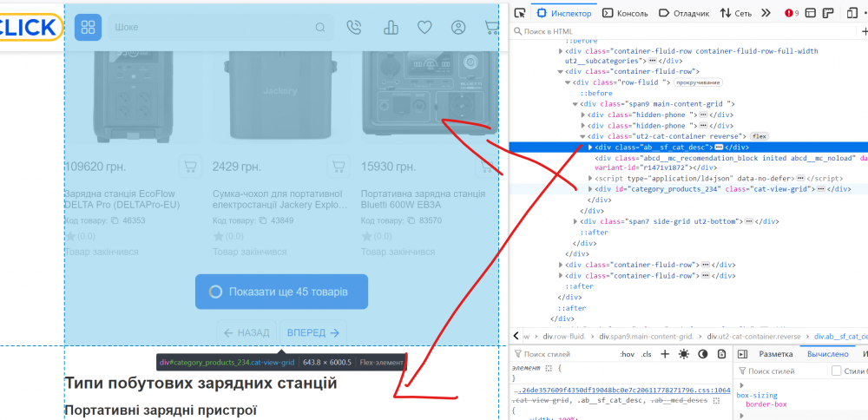Screen dimensions: 868x420
Task: Click the star rating of product 46353
Action: click(x=70, y=236)
